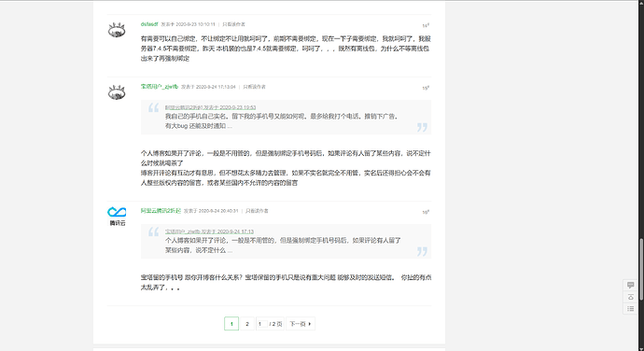
Task: Click the thread list floating icon
Action: (x=630, y=309)
